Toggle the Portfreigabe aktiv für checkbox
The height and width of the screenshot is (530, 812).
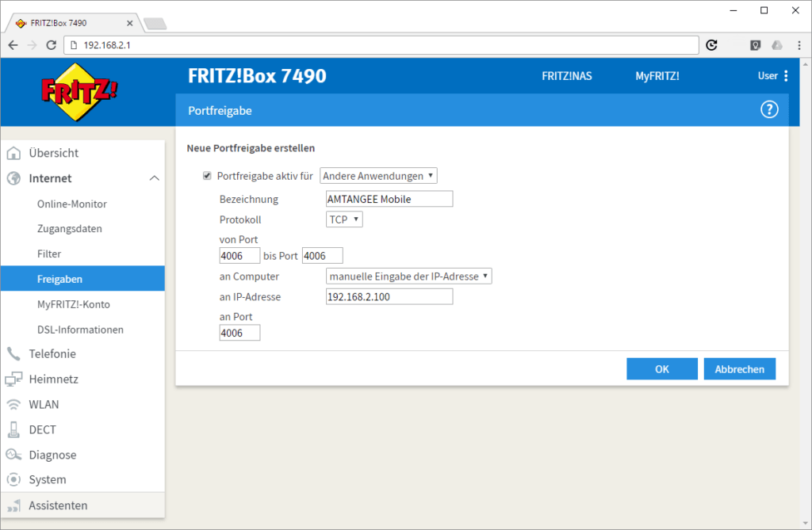tap(208, 176)
